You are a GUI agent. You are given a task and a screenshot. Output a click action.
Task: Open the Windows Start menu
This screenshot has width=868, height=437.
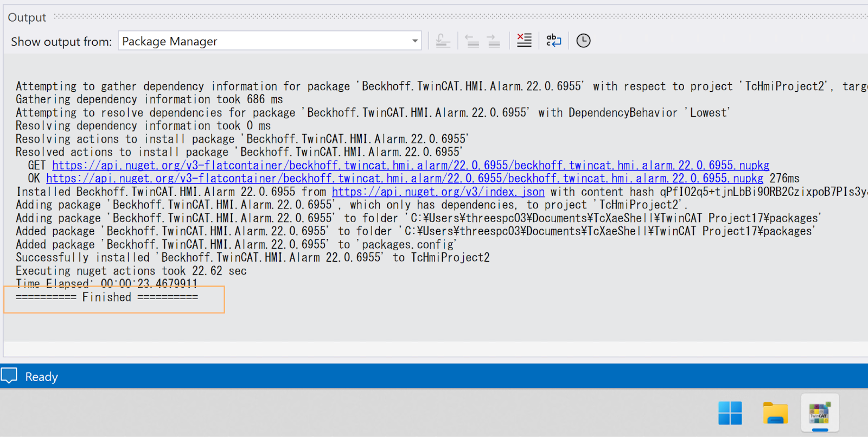click(730, 413)
